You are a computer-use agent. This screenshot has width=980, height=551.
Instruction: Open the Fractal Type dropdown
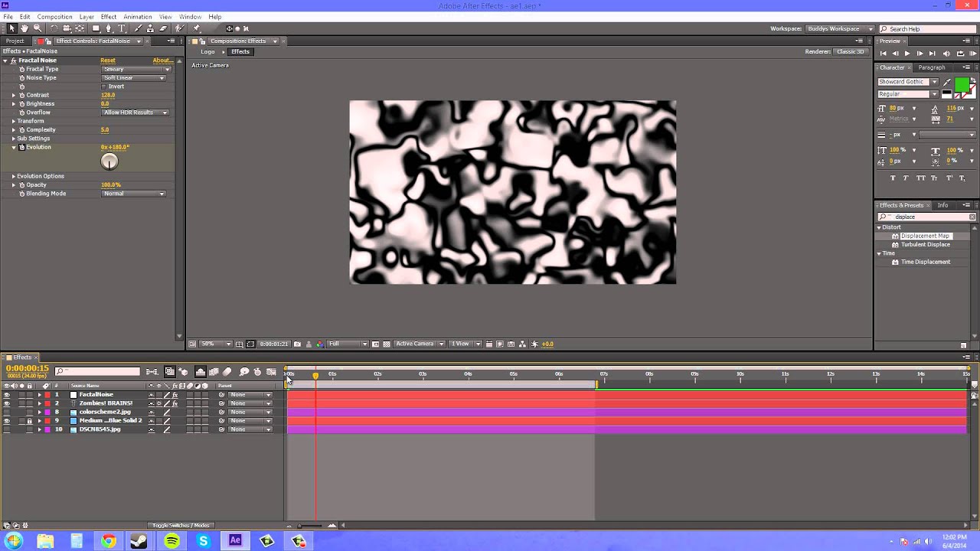coord(135,69)
